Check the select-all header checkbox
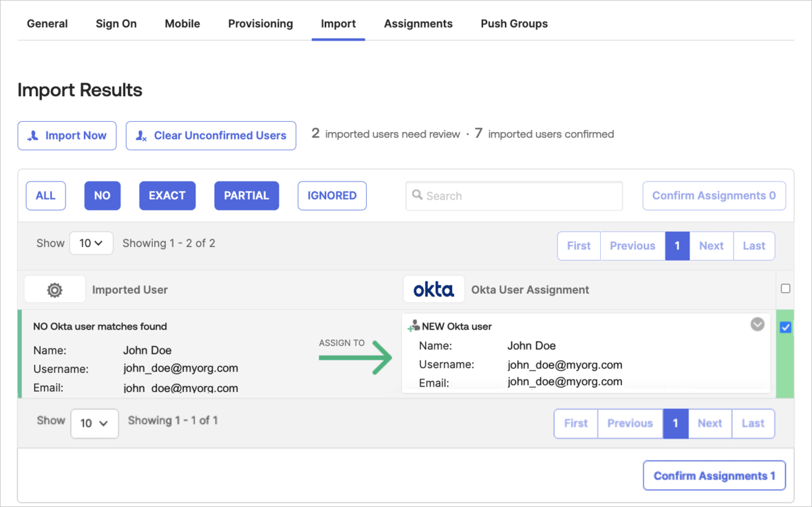812x507 pixels. click(x=786, y=288)
